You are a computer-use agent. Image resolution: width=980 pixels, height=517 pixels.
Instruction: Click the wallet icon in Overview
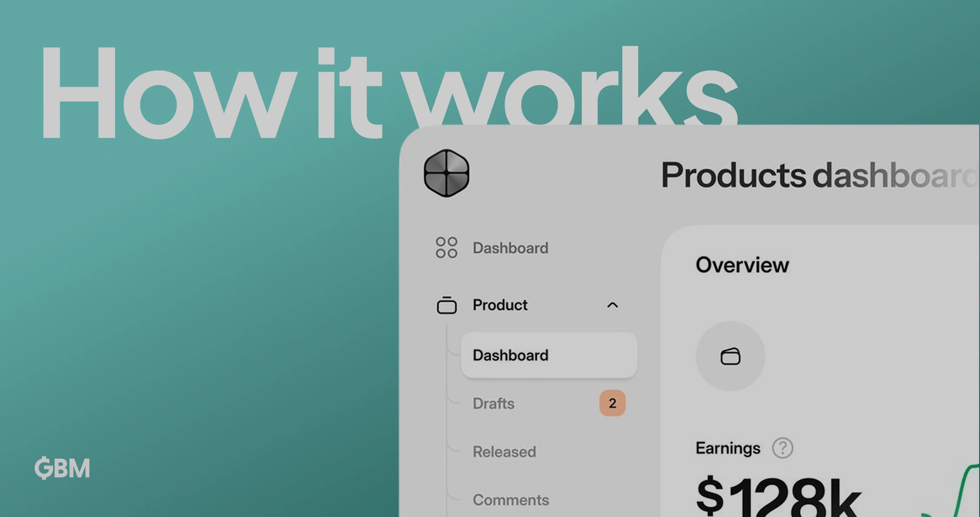730,356
